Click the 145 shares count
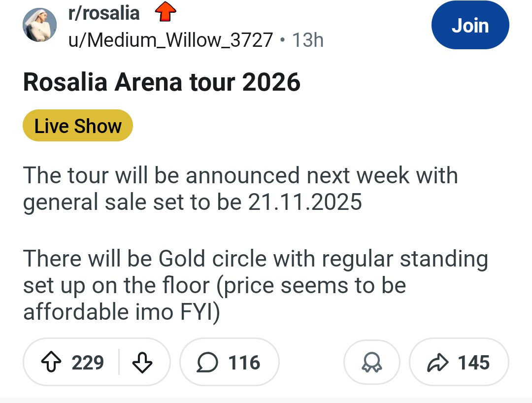Screen dimensions: 532x403 pyautogui.click(x=474, y=363)
